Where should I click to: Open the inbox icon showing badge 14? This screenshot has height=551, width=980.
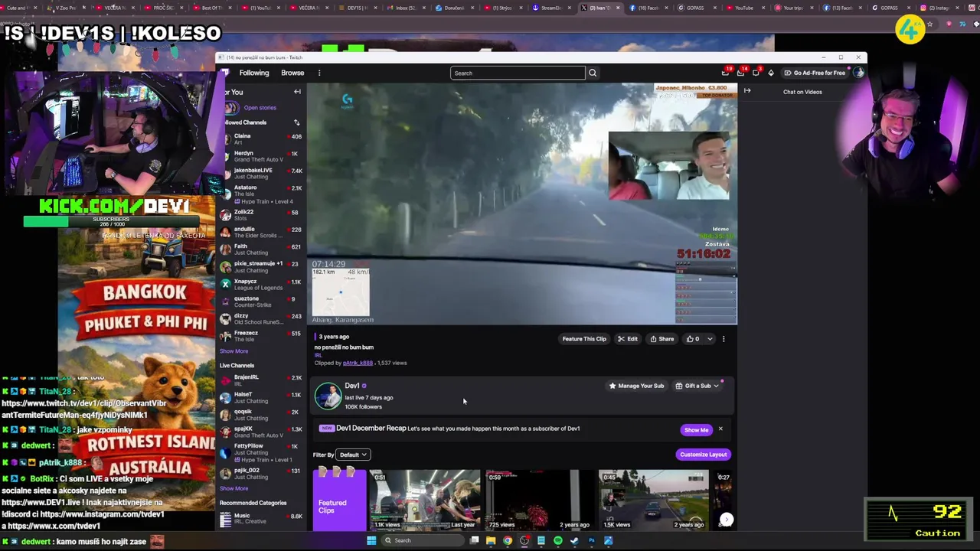740,73
